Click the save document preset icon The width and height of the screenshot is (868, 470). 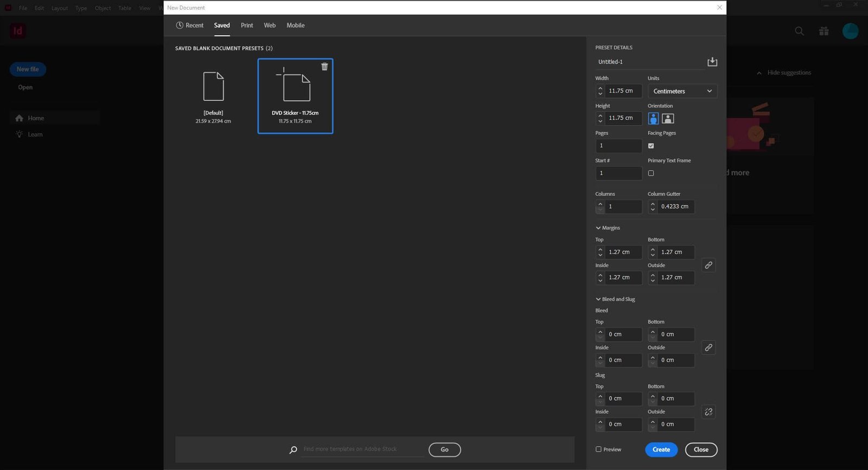pos(712,62)
